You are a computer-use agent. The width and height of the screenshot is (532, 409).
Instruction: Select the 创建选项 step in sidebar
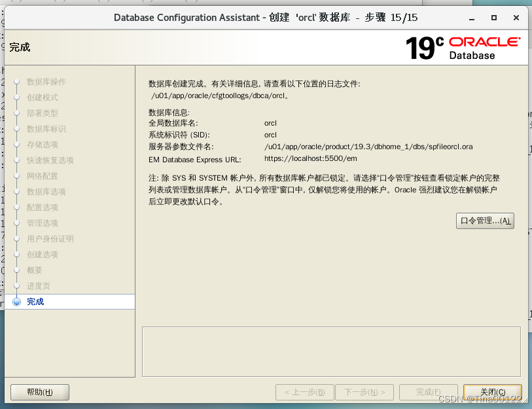(43, 254)
